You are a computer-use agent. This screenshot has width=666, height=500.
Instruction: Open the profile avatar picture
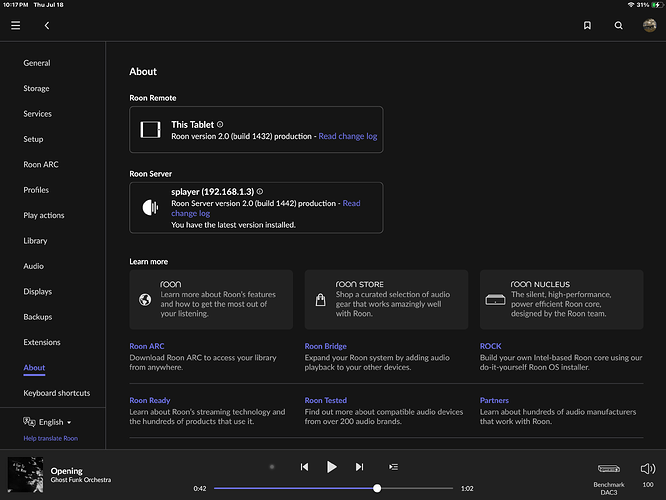[649, 25]
